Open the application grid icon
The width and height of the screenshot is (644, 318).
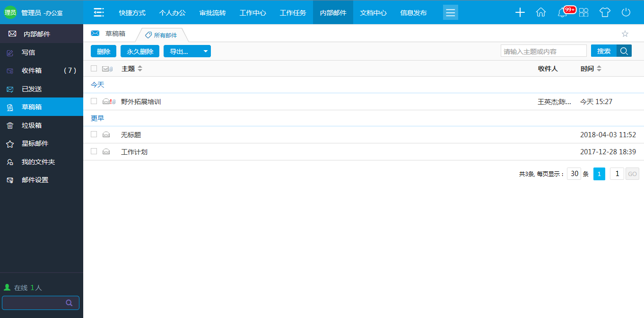tap(584, 13)
